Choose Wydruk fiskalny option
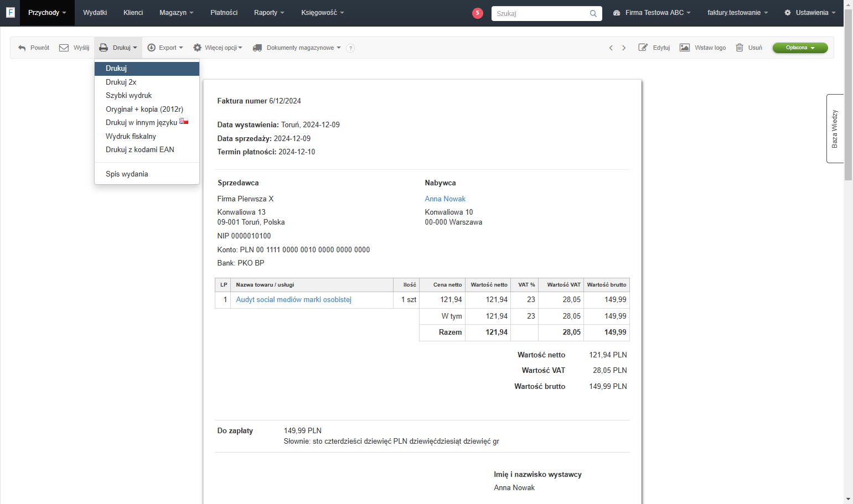 [x=147, y=136]
